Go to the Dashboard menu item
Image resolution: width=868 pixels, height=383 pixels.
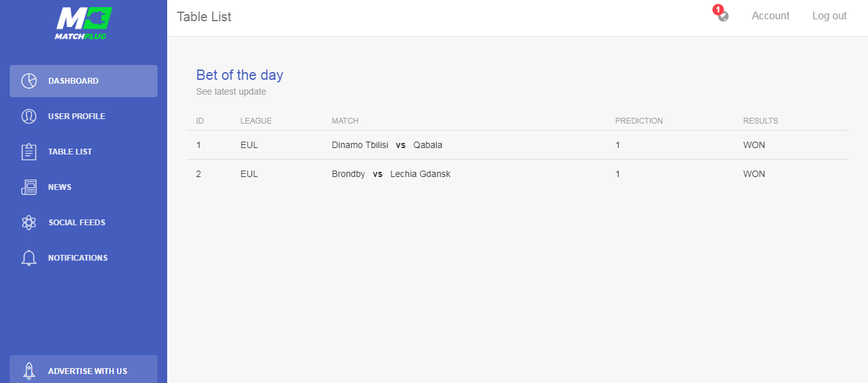pyautogui.click(x=84, y=81)
